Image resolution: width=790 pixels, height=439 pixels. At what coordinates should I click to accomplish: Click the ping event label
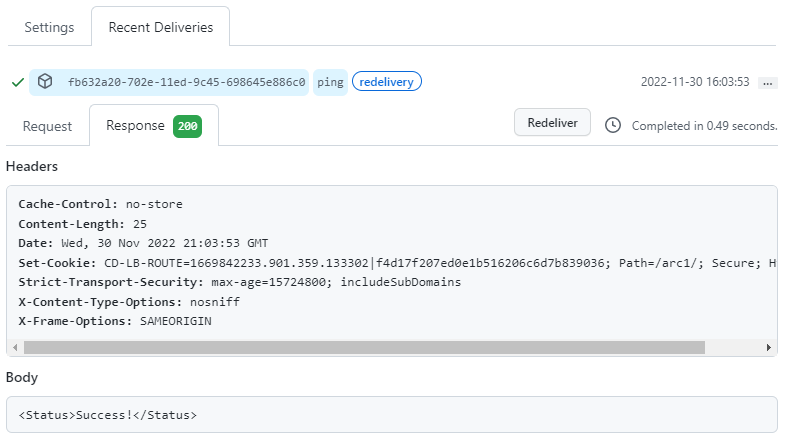[331, 82]
